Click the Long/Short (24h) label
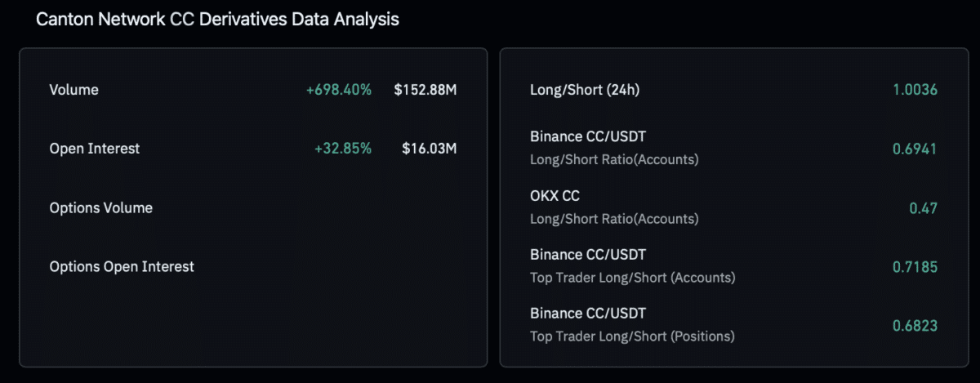 [585, 90]
